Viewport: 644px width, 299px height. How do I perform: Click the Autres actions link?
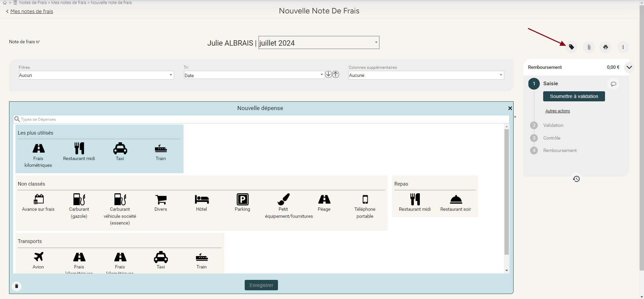coord(557,111)
